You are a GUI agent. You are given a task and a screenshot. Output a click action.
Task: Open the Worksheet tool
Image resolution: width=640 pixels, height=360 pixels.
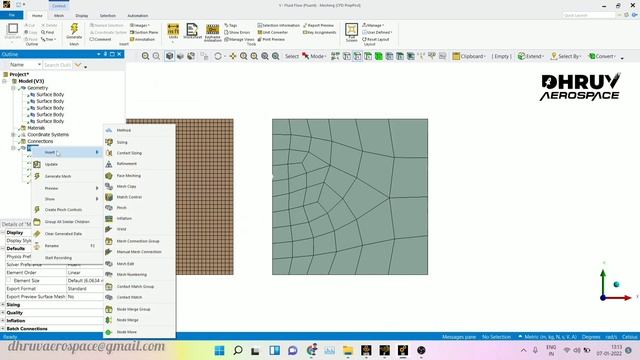pyautogui.click(x=192, y=31)
